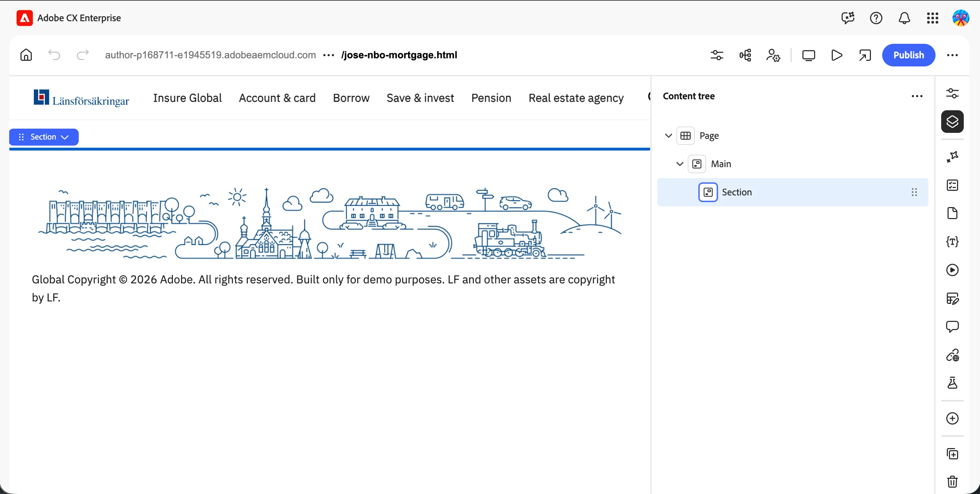Open the properties sliders icon in top toolbar

(x=717, y=55)
